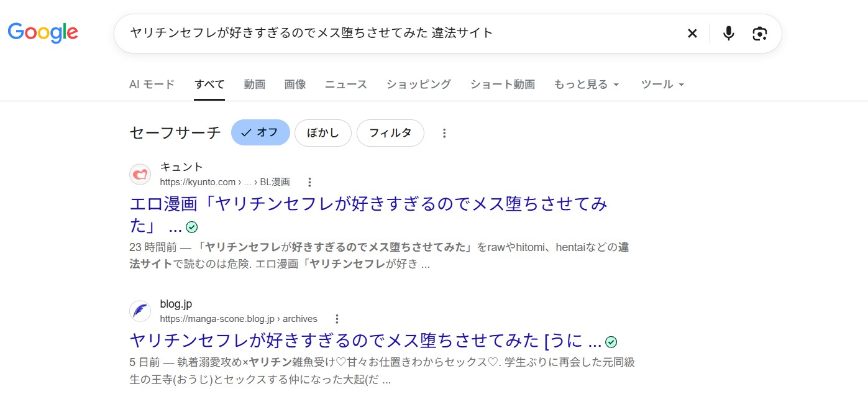Viewport: 868px width, 399px height.
Task: Click the manga-scone.blog.jp archives URL
Action: (239, 319)
